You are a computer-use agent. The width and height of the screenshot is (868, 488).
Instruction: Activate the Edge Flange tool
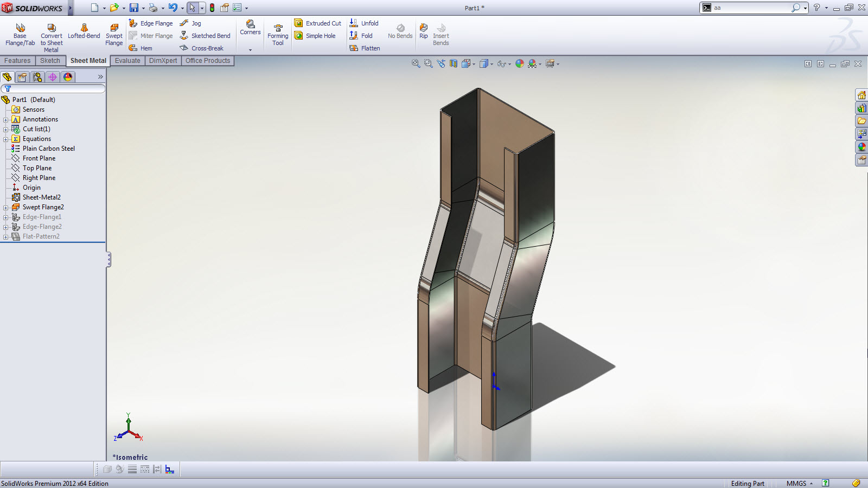point(151,23)
